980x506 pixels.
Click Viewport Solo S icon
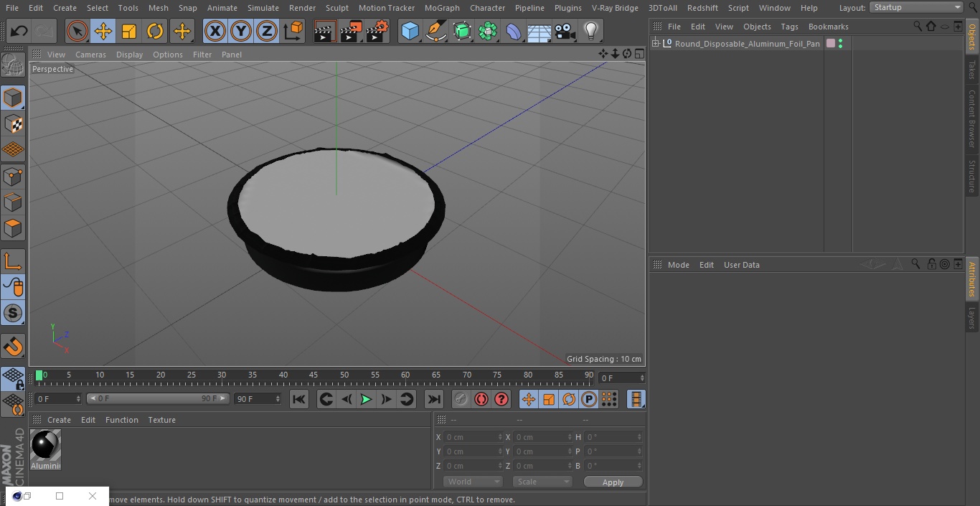point(13,313)
